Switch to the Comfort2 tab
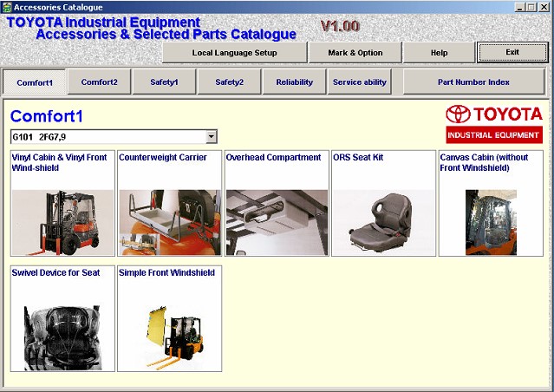The image size is (554, 392). [100, 82]
